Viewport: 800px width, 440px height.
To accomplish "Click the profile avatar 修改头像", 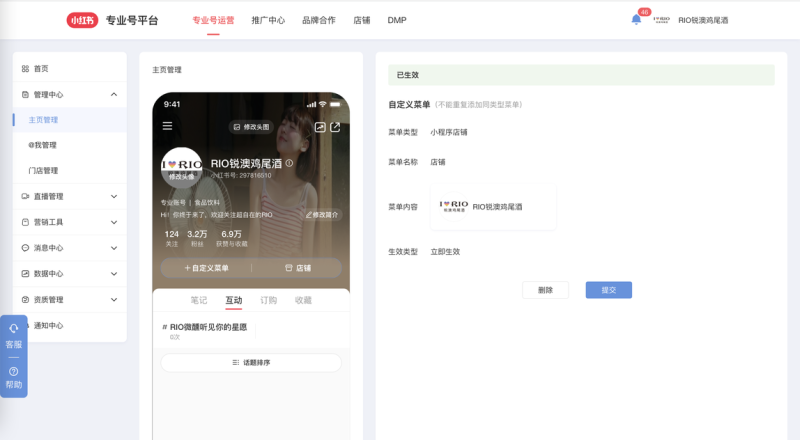I will point(182,167).
